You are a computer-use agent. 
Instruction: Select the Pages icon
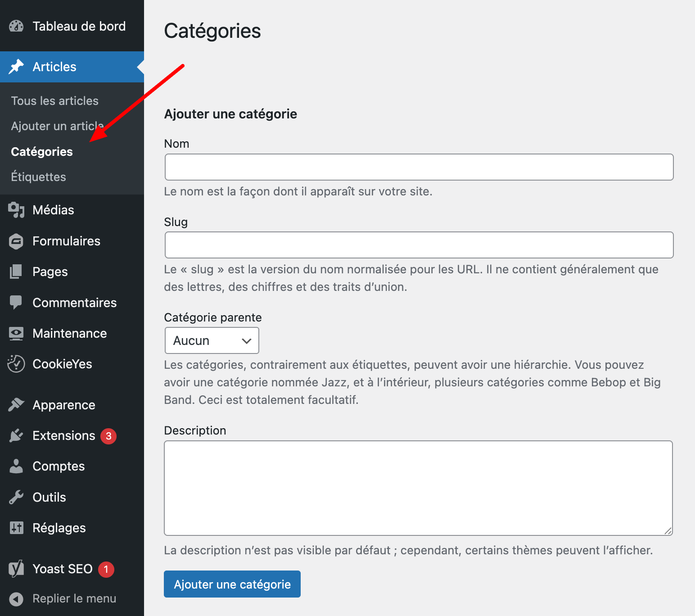[16, 272]
